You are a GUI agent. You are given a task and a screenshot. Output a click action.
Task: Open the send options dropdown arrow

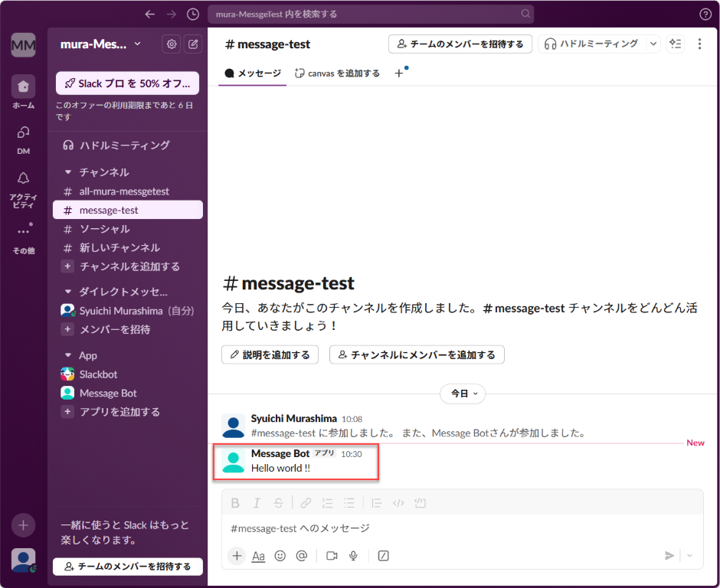[689, 556]
